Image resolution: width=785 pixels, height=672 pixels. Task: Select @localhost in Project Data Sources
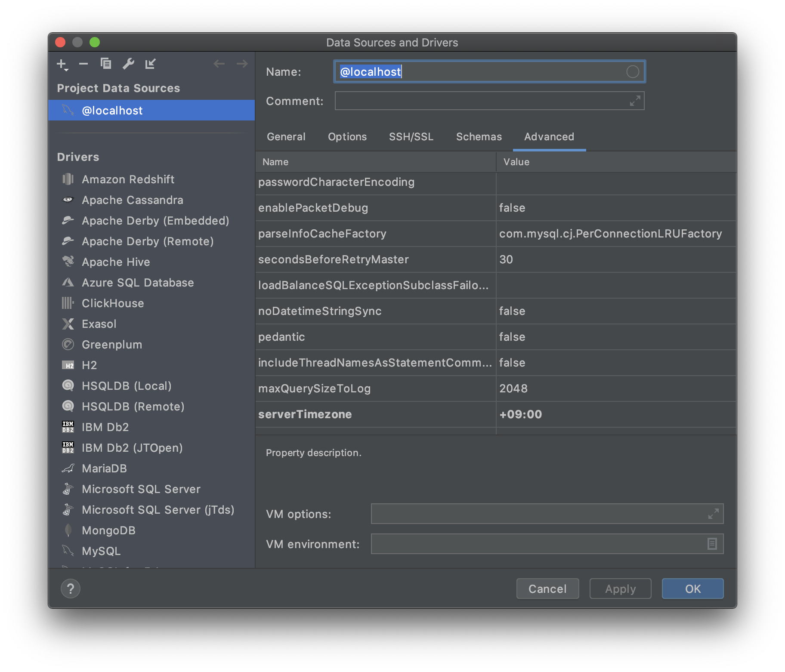[x=151, y=110]
